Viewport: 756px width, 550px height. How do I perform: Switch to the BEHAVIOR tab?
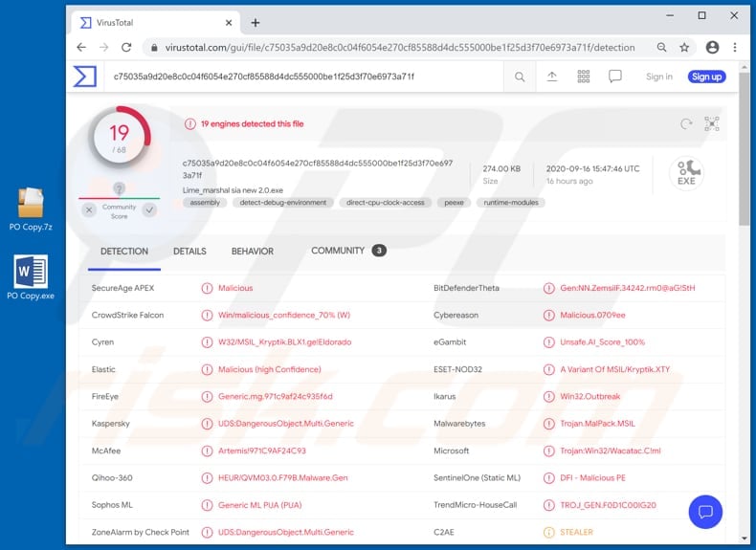253,252
